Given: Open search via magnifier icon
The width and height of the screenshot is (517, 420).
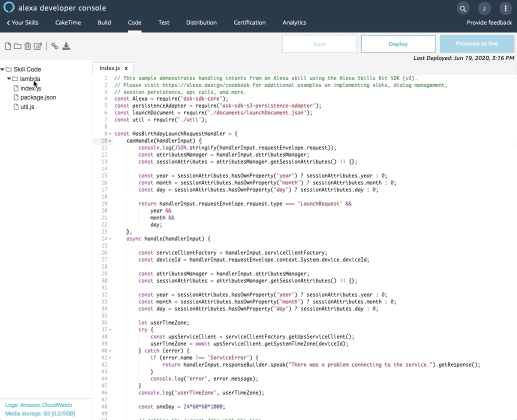Looking at the screenshot, I should [463, 8].
